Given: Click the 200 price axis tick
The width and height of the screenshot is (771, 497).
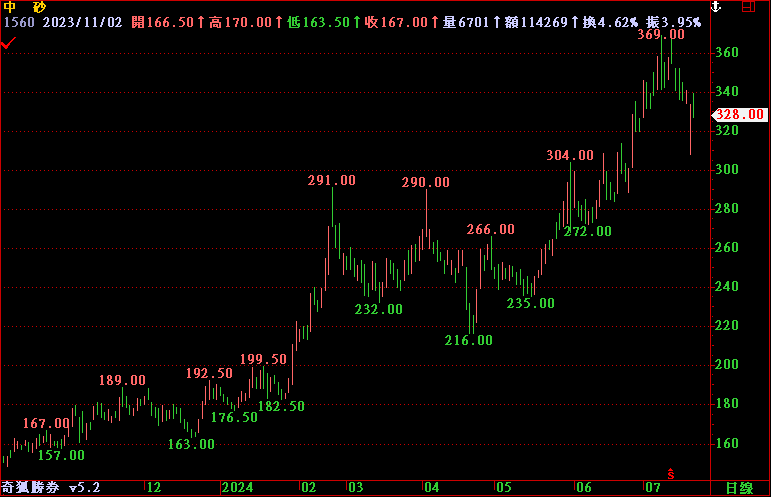Looking at the screenshot, I should pyautogui.click(x=727, y=364).
